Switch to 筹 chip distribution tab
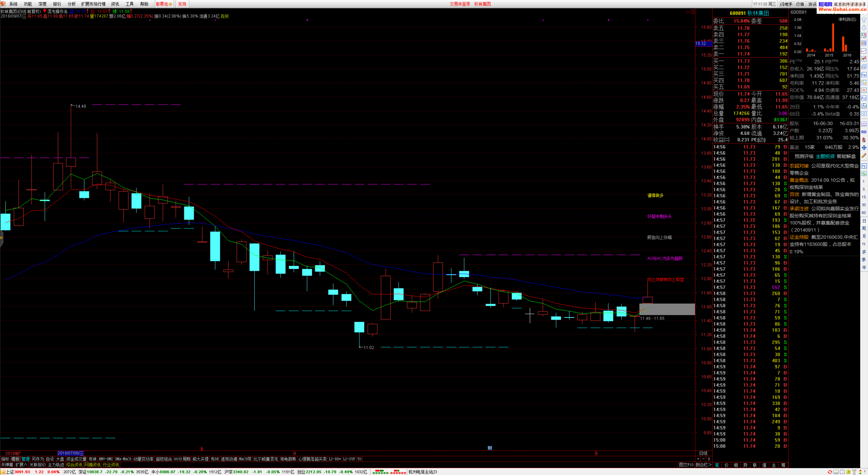 (783, 465)
